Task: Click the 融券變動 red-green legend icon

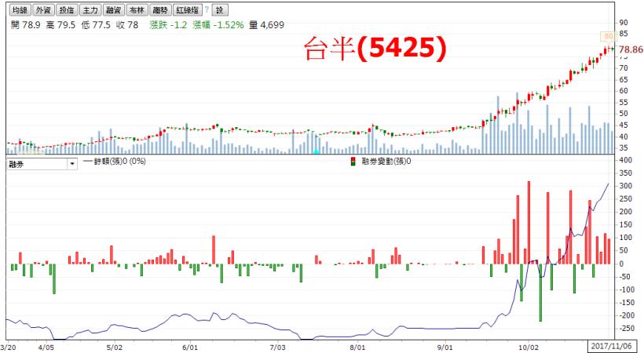Action: tap(353, 162)
